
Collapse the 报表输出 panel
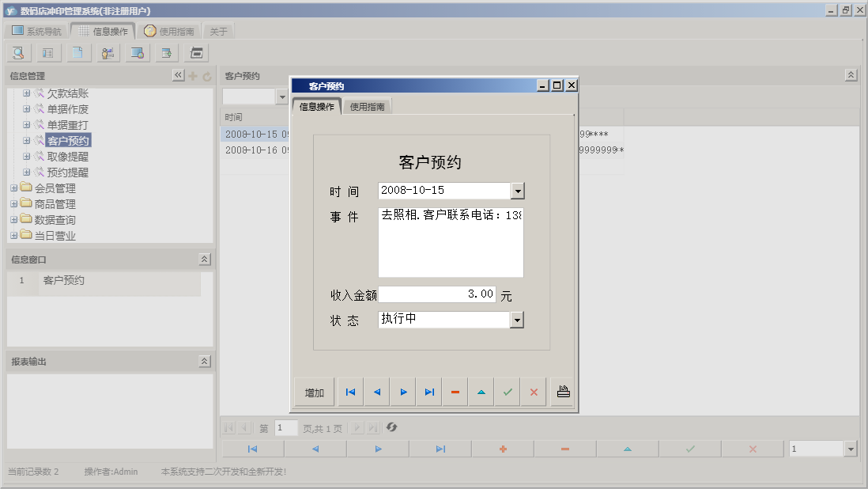(x=204, y=360)
